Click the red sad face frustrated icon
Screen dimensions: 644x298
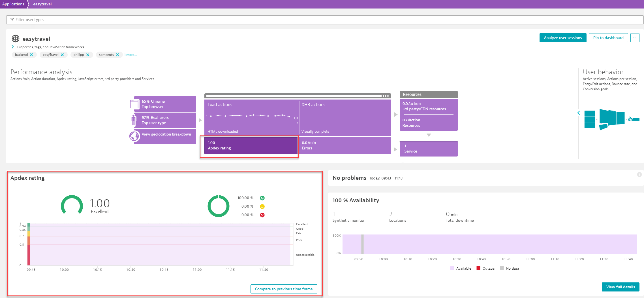coord(262,215)
